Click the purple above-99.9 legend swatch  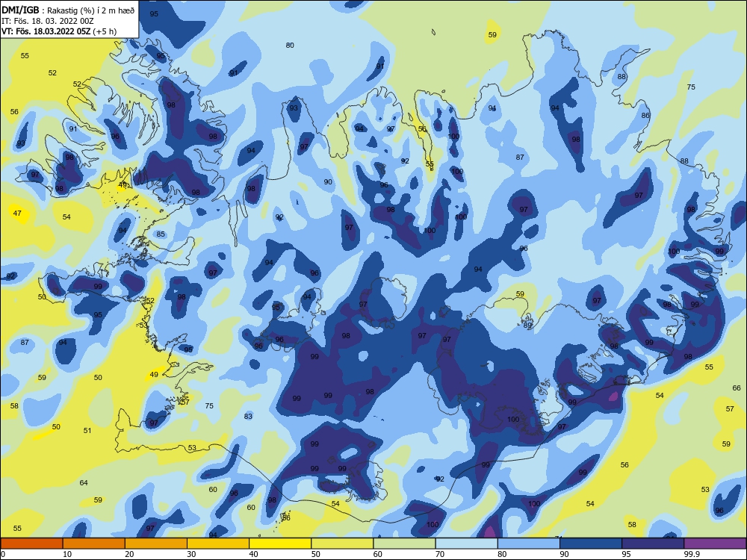pyautogui.click(x=715, y=544)
